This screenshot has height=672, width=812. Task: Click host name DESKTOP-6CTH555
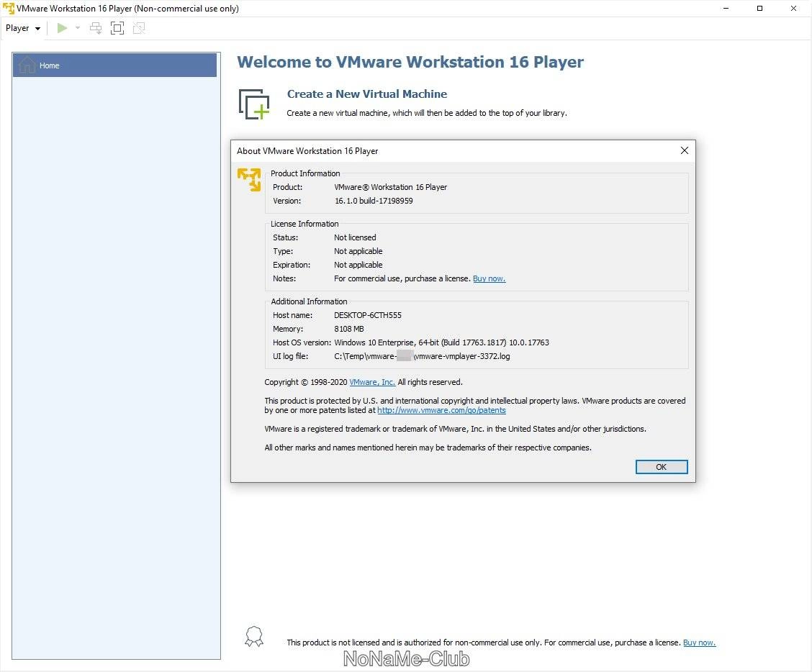coord(368,315)
